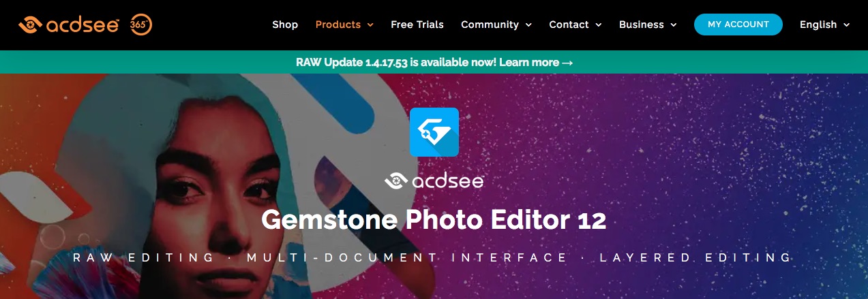Expand the chevron next to Products

coord(370,25)
